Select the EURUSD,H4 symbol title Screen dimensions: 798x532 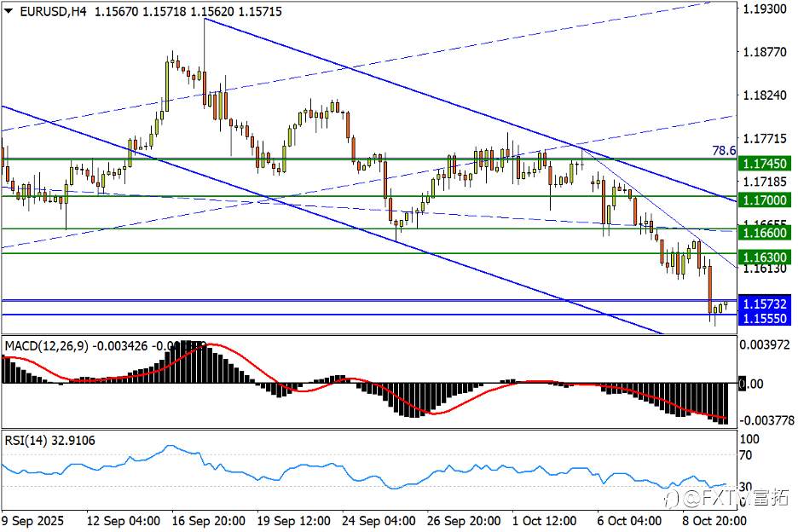53,12
